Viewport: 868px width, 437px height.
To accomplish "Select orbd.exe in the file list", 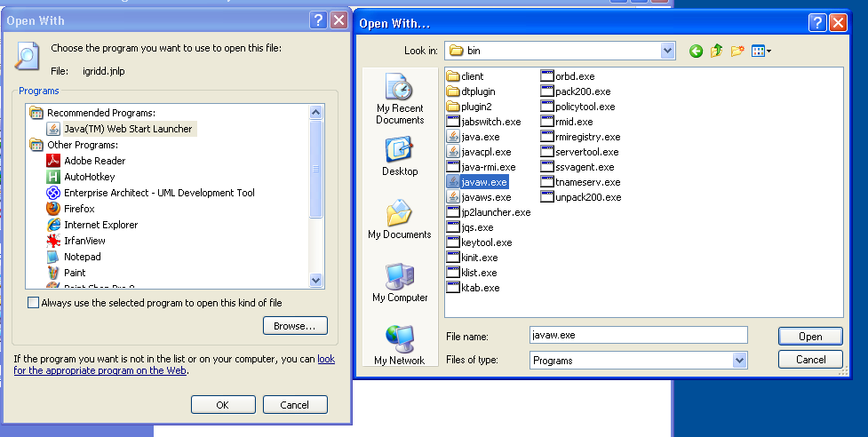I will point(568,76).
